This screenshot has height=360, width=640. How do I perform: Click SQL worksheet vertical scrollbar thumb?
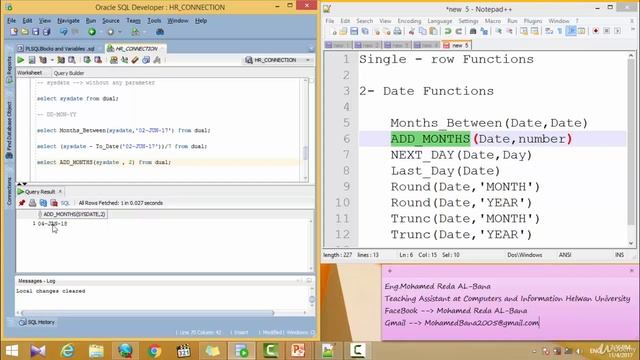pos(305,153)
